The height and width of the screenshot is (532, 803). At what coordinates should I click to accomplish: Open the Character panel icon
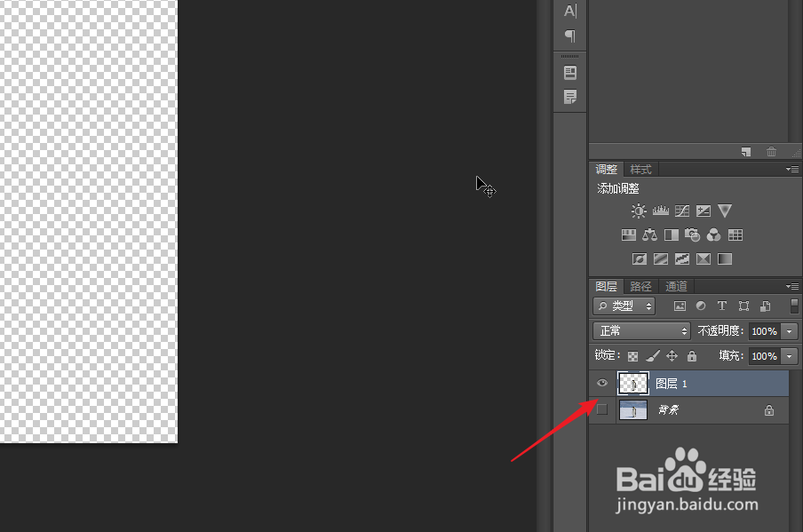[570, 11]
